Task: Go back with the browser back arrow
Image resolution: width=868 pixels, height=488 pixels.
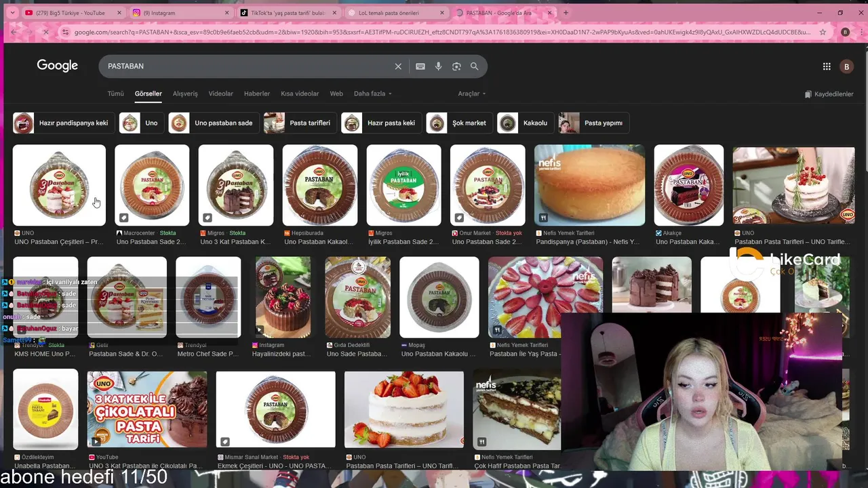Action: click(x=14, y=32)
